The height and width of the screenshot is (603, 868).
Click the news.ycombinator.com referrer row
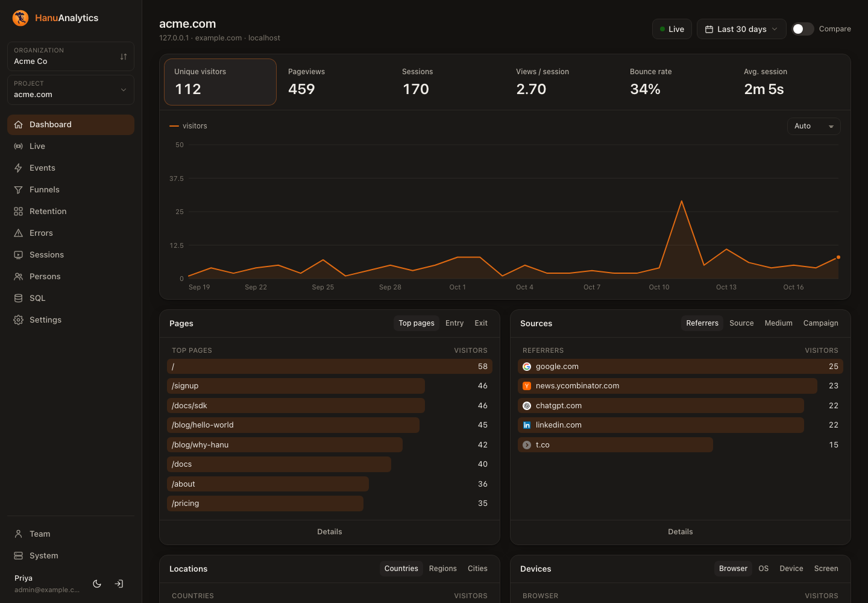tap(681, 386)
